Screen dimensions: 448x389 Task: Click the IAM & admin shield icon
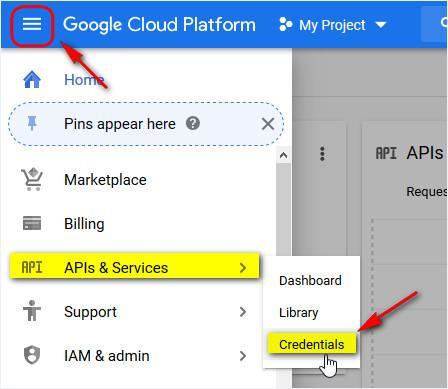click(x=32, y=355)
